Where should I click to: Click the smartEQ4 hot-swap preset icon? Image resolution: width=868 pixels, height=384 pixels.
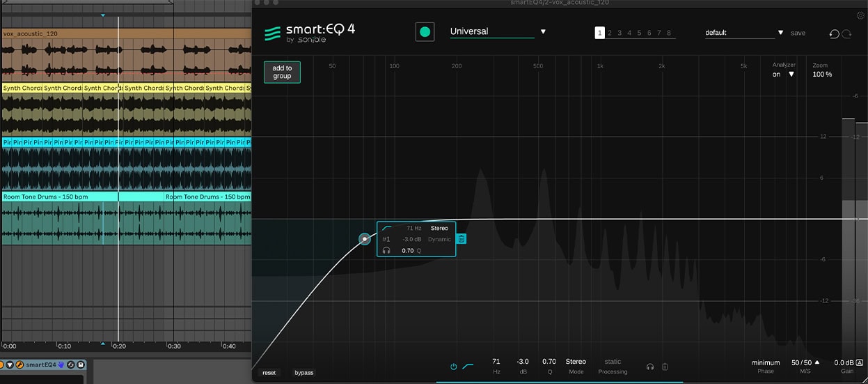point(71,364)
